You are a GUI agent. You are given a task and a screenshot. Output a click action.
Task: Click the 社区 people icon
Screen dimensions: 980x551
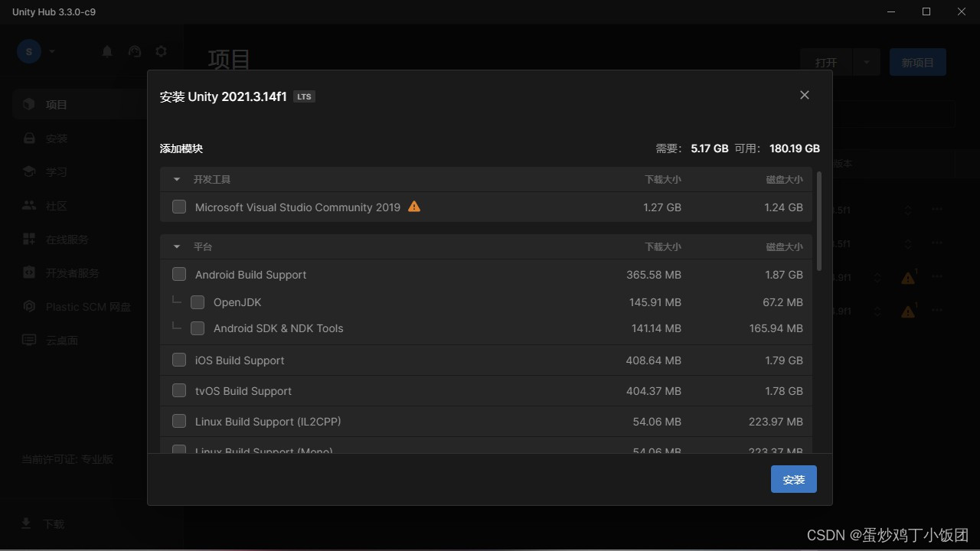click(x=29, y=205)
